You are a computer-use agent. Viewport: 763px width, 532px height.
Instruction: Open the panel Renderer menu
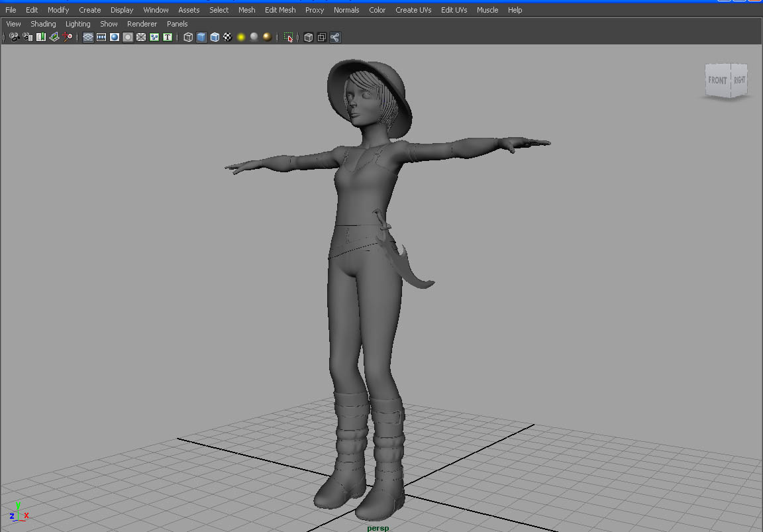(x=142, y=24)
